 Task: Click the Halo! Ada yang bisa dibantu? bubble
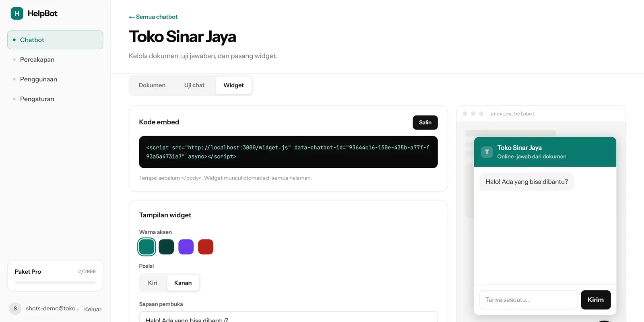click(x=526, y=182)
